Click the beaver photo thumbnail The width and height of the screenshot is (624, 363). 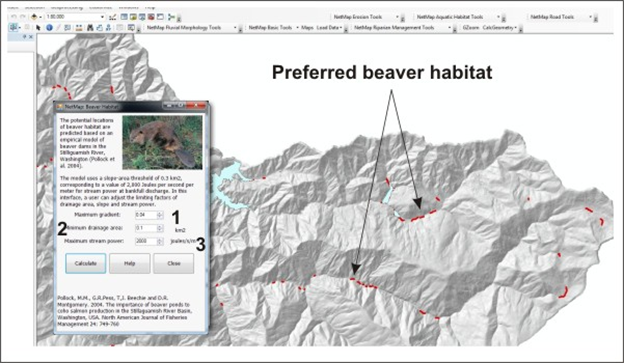coord(162,142)
